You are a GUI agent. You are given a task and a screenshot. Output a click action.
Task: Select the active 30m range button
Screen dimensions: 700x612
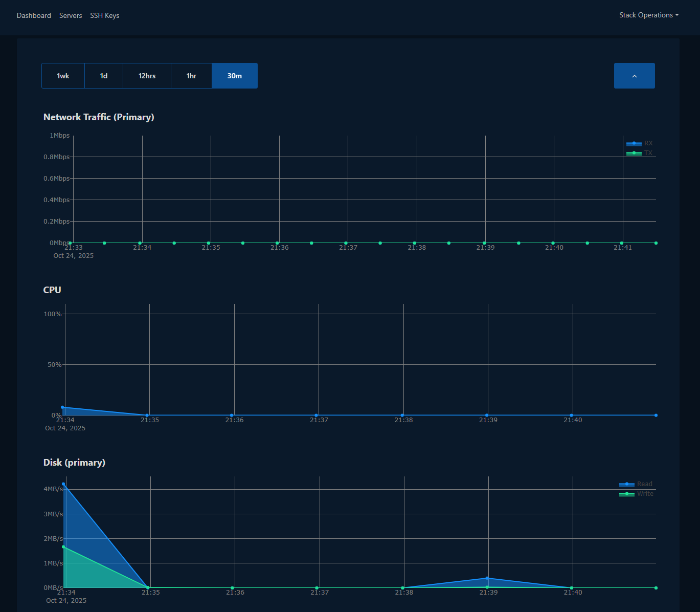pyautogui.click(x=235, y=76)
